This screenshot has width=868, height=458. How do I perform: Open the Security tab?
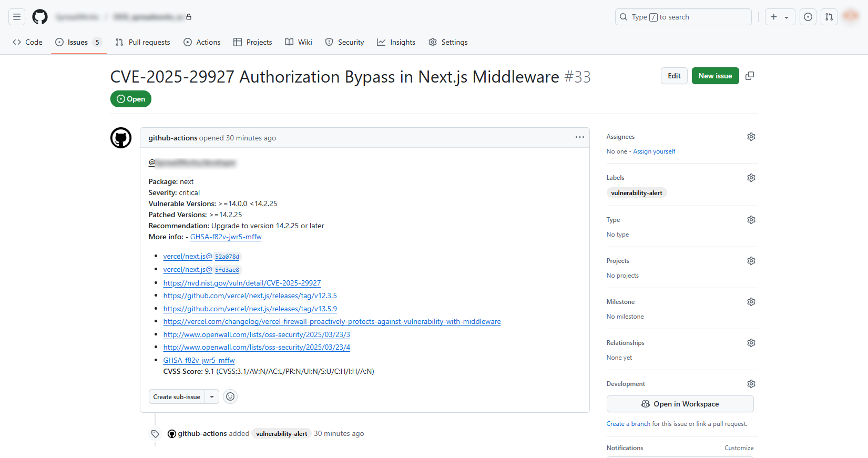[345, 42]
